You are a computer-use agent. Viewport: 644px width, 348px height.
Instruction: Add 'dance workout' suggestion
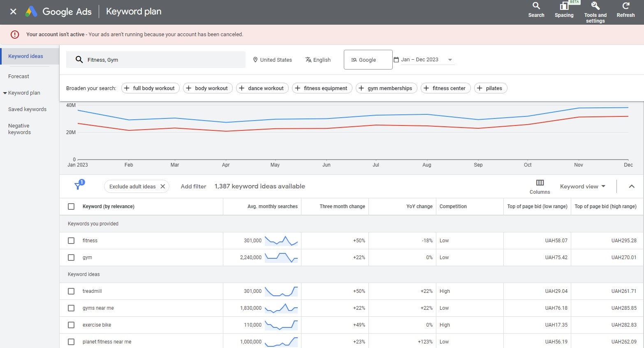pos(262,88)
